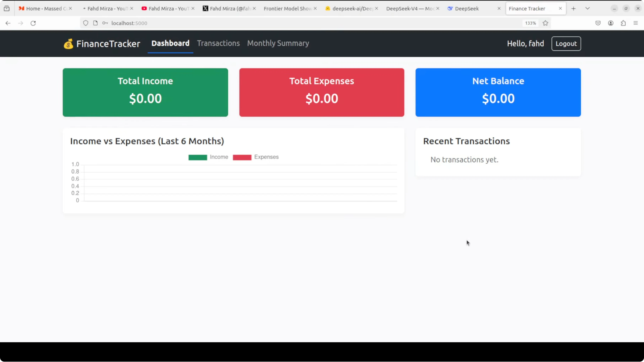The image size is (644, 362).
Task: Open the Transactions nav item
Action: pyautogui.click(x=218, y=43)
